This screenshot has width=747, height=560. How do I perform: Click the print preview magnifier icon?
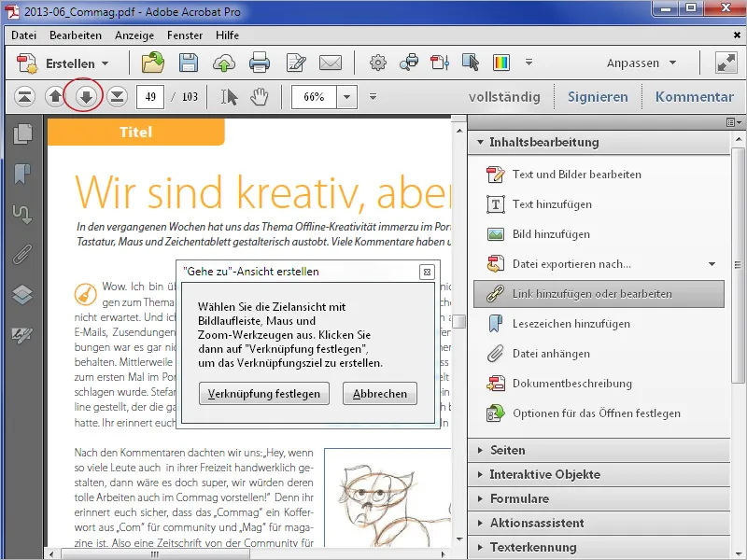[409, 63]
